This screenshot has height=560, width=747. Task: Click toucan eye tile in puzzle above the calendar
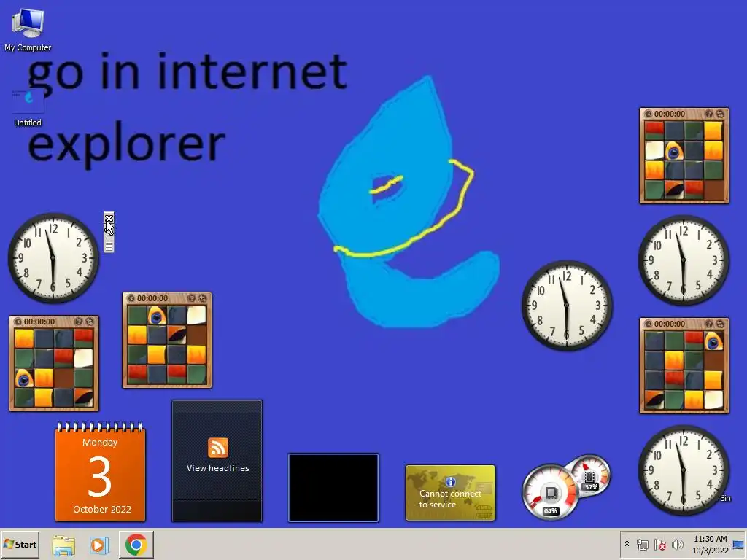[x=24, y=378]
